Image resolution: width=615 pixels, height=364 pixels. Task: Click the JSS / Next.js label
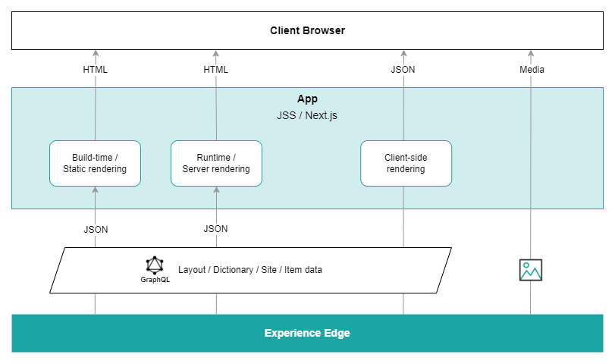coord(307,115)
